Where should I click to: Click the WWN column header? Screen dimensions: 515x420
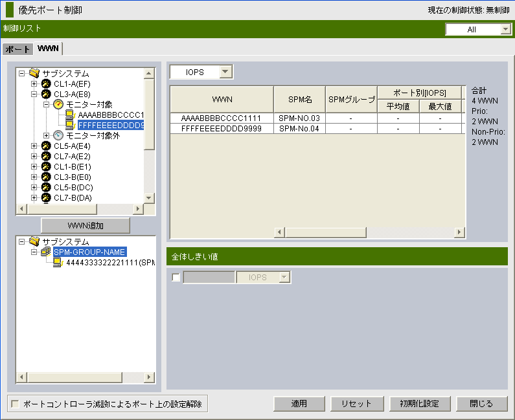tap(222, 100)
